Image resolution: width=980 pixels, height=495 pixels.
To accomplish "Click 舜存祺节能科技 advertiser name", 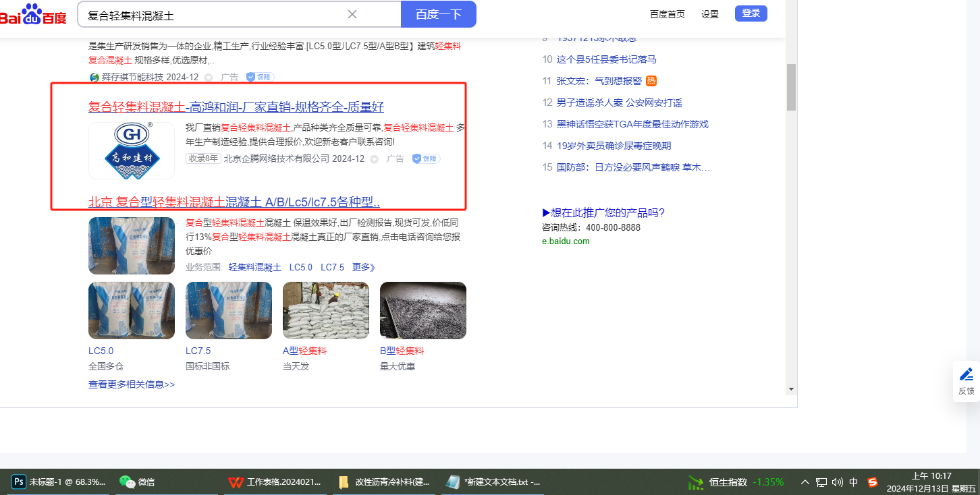I will pyautogui.click(x=133, y=78).
